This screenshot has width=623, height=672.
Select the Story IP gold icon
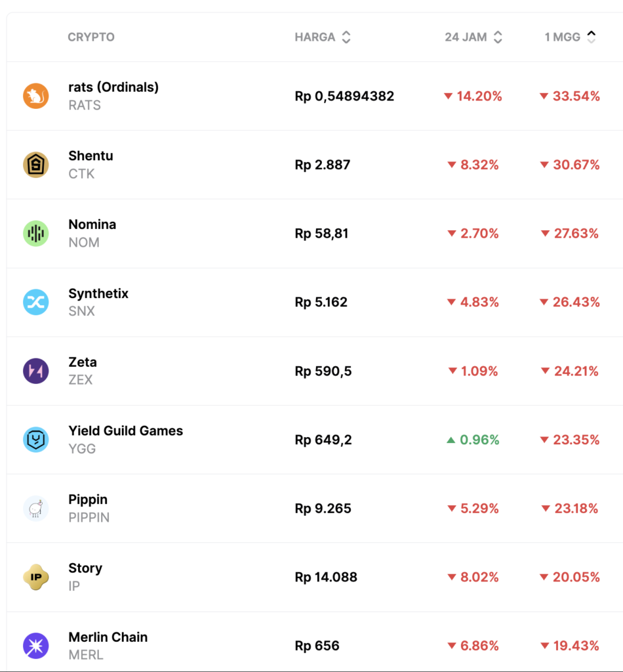pos(36,577)
